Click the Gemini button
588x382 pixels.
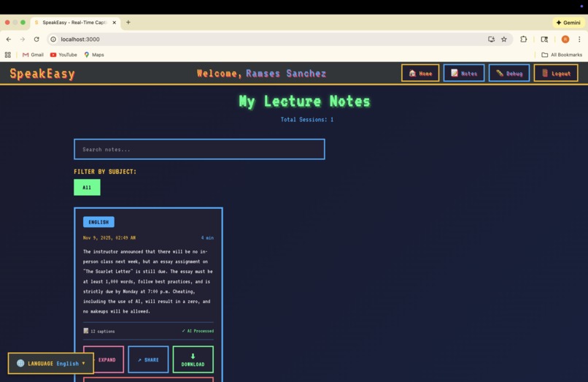(568, 23)
